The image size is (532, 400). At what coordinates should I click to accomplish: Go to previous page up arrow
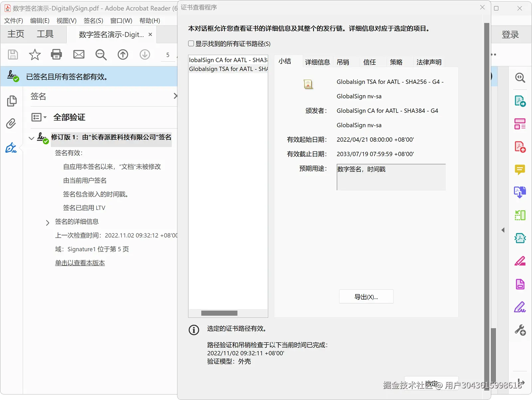tap(123, 55)
